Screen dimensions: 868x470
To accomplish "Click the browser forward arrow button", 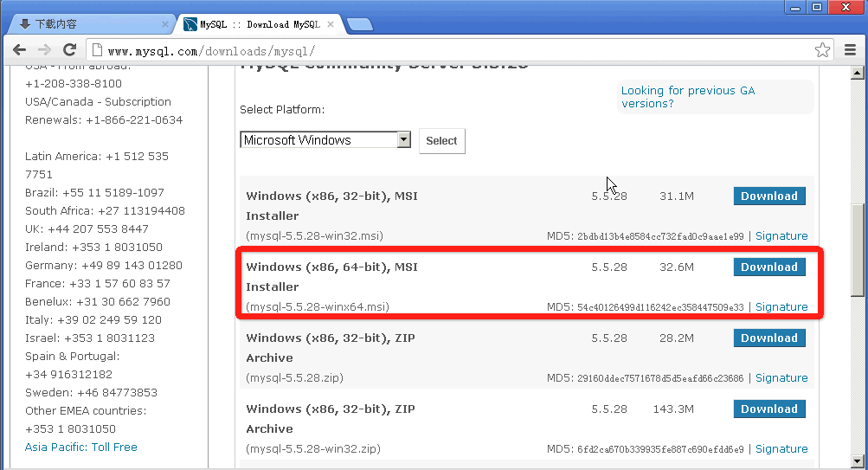I will click(44, 50).
